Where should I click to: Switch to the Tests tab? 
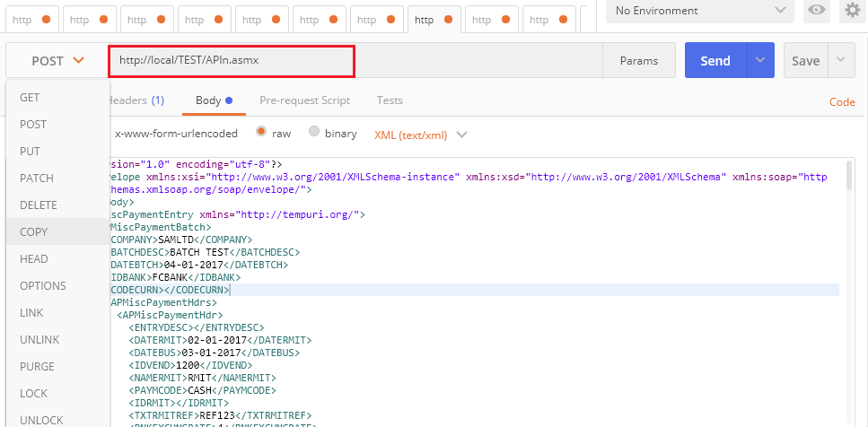tap(390, 100)
